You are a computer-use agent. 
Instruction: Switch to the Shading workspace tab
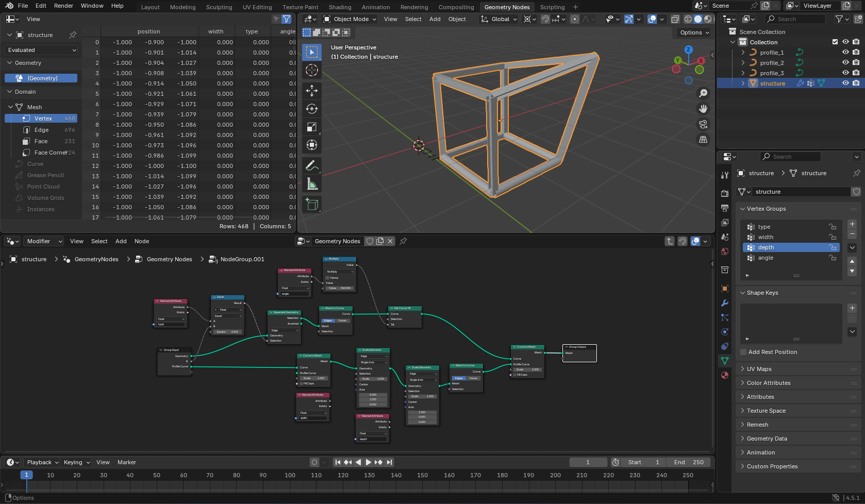pos(340,7)
